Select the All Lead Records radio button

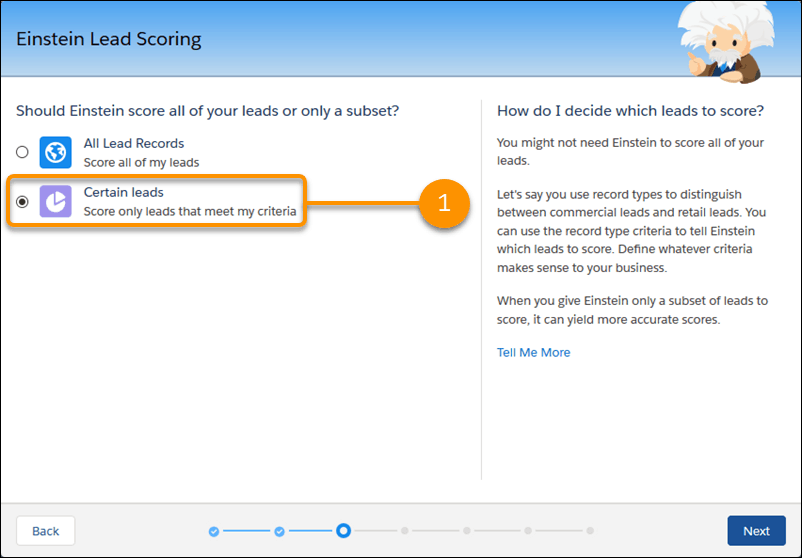pyautogui.click(x=22, y=152)
